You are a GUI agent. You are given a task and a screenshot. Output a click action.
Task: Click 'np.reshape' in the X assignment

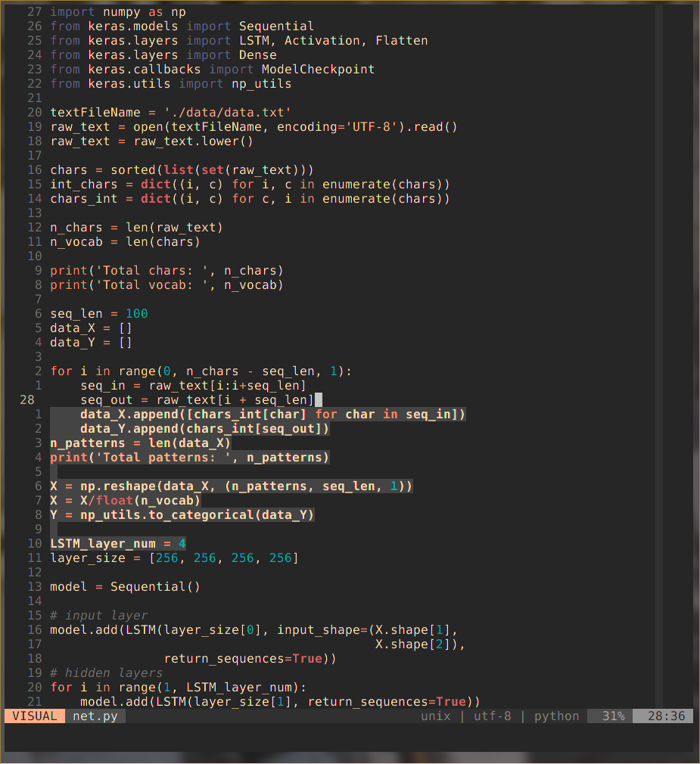[x=117, y=486]
